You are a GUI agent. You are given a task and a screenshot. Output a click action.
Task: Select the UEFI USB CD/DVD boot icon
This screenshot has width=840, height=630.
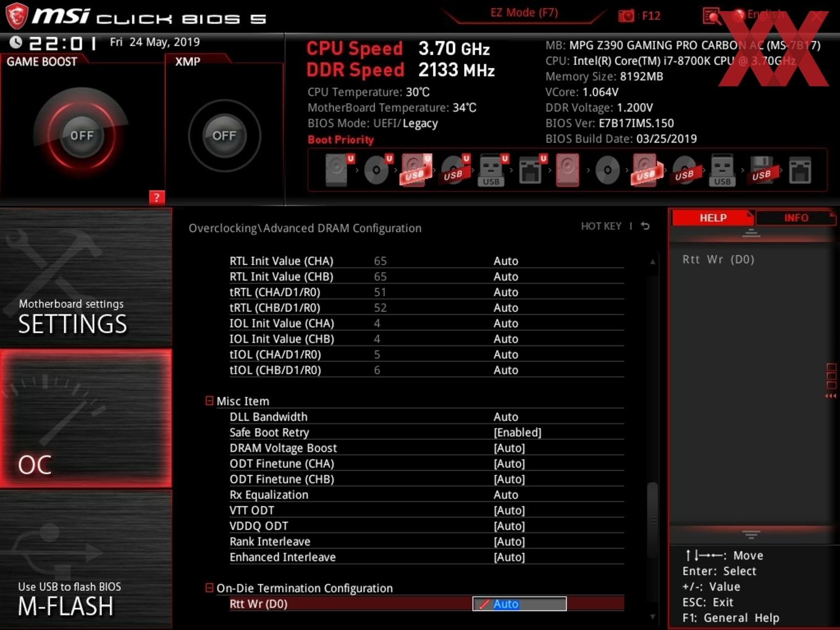point(455,170)
